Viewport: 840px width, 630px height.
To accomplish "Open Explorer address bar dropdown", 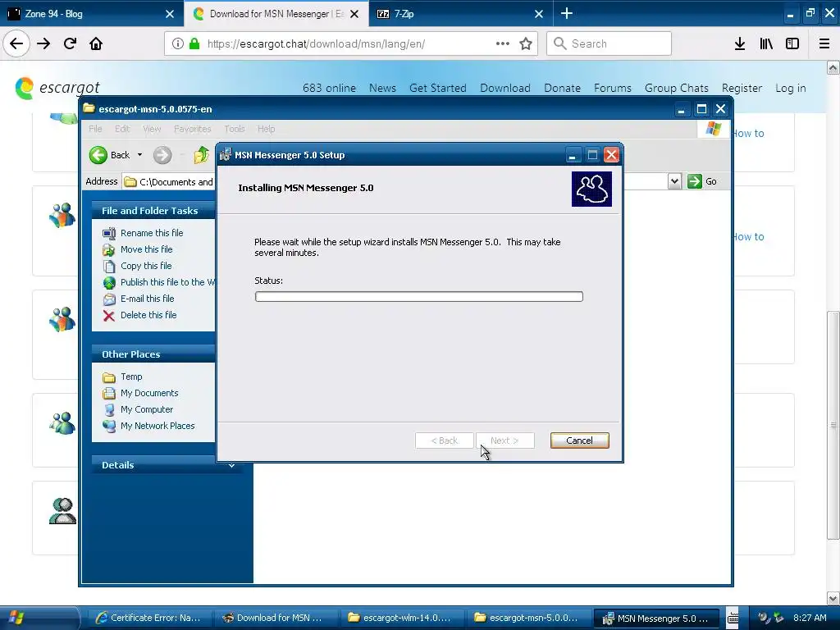I will (x=674, y=181).
